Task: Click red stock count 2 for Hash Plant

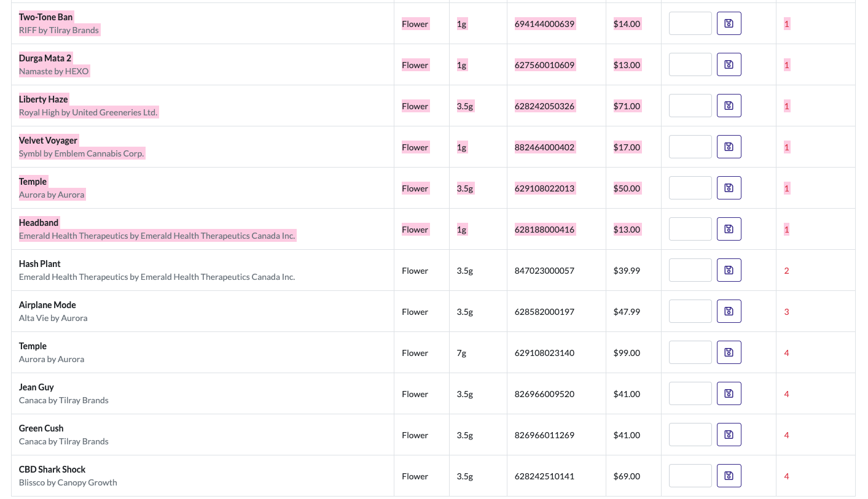Action: [x=787, y=271]
